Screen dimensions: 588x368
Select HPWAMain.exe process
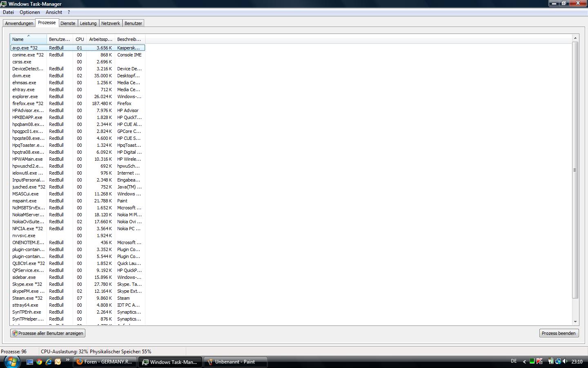coord(78,159)
